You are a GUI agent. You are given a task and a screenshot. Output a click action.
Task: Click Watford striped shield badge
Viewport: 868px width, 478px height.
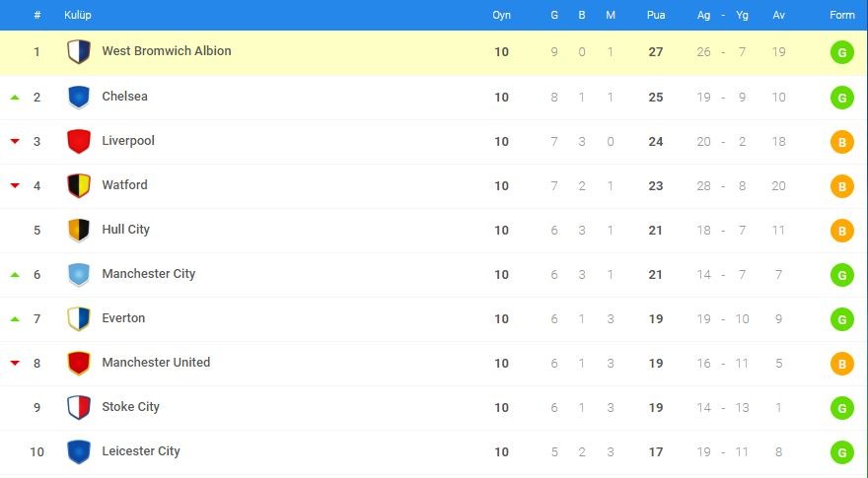79,185
